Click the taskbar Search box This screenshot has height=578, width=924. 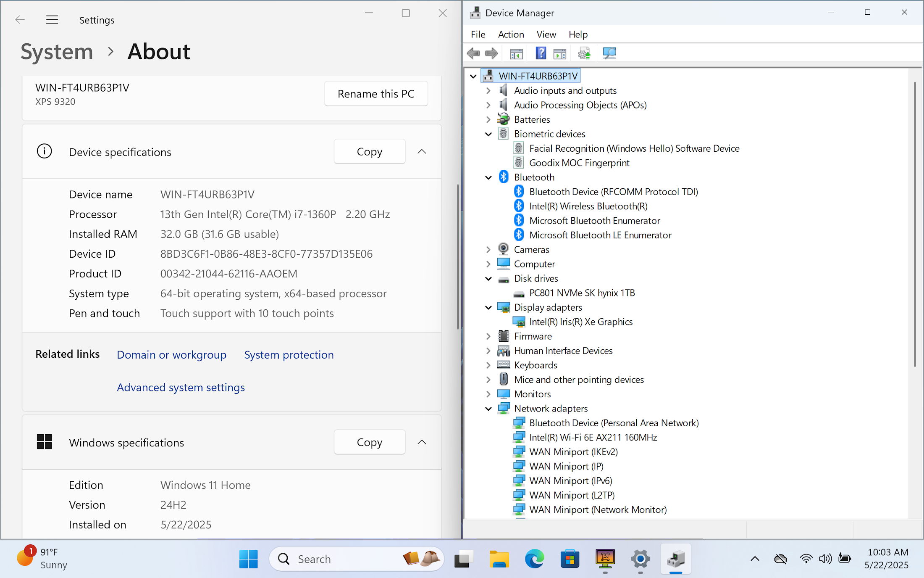356,559
